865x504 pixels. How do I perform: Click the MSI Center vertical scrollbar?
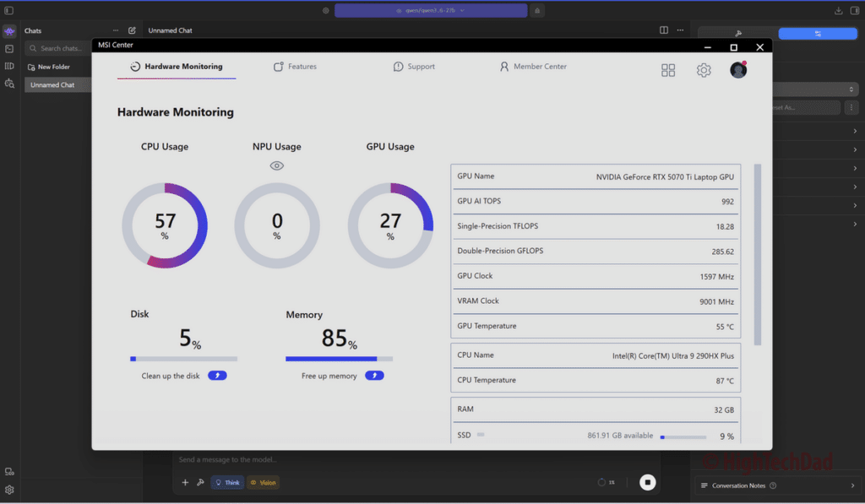click(x=758, y=254)
